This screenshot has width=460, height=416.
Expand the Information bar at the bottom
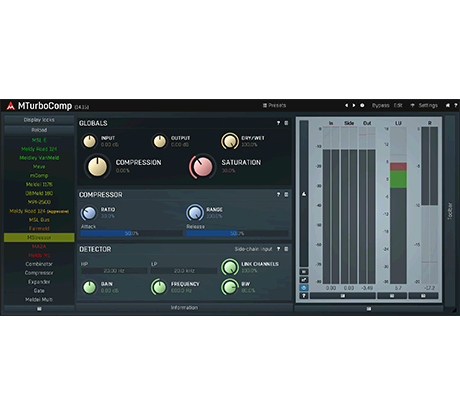coord(184,308)
